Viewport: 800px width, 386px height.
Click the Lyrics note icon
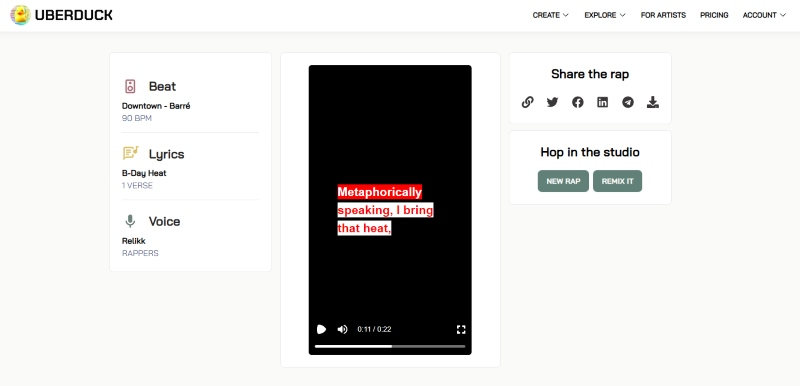click(x=131, y=153)
